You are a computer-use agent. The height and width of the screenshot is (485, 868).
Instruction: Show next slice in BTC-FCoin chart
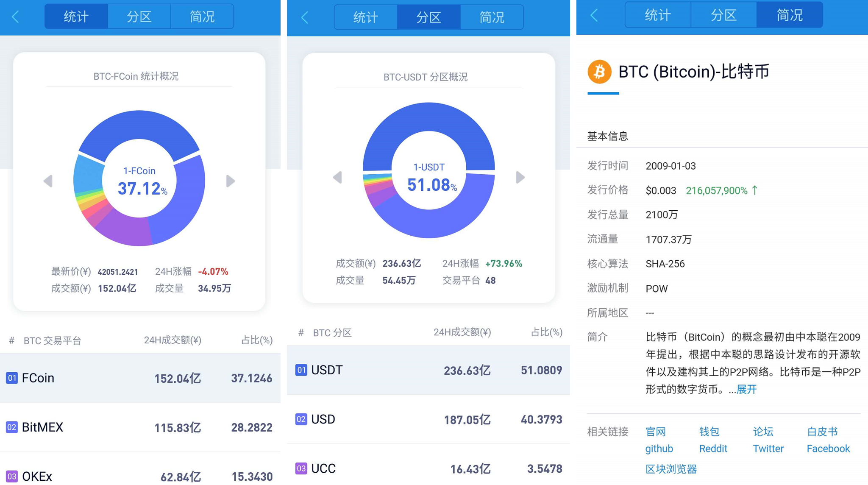tap(230, 181)
